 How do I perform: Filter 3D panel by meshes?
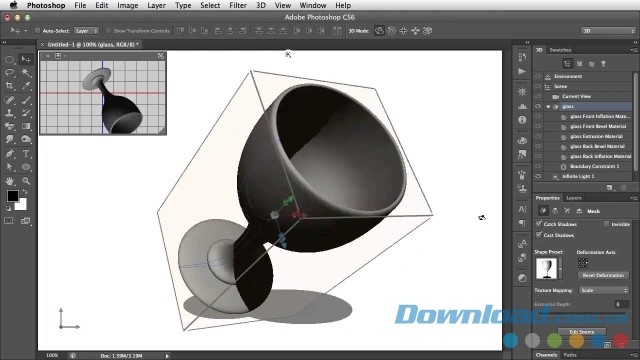(579, 64)
